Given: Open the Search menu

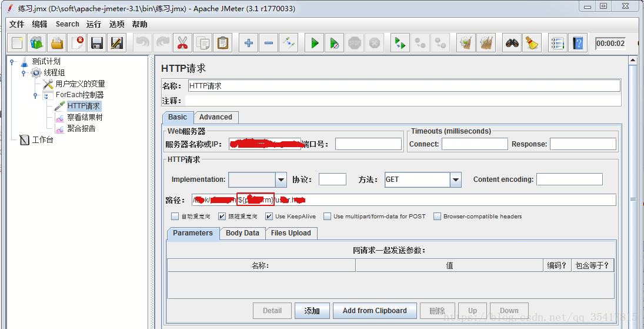Looking at the screenshot, I should [x=68, y=24].
